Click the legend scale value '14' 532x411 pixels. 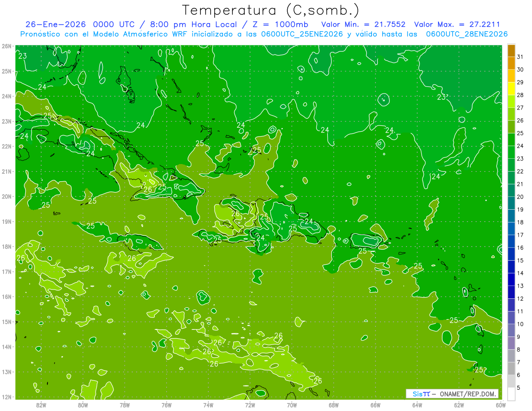[520, 273]
